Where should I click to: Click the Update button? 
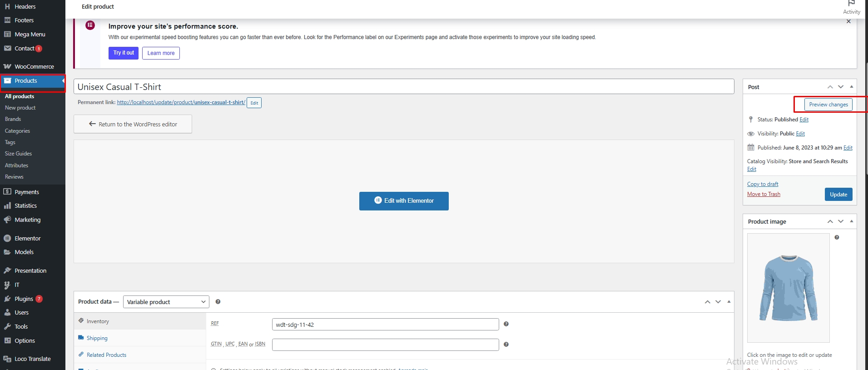[x=838, y=195]
